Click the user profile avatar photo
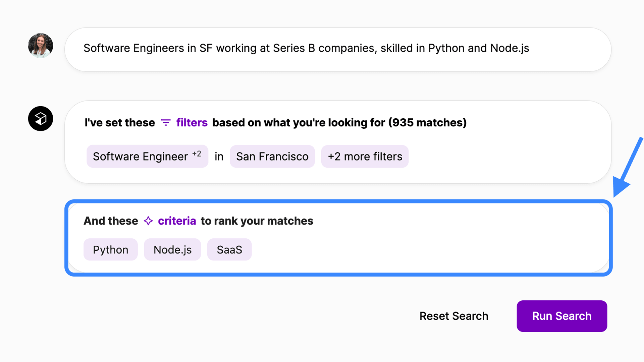Image resolution: width=644 pixels, height=362 pixels. (x=41, y=46)
